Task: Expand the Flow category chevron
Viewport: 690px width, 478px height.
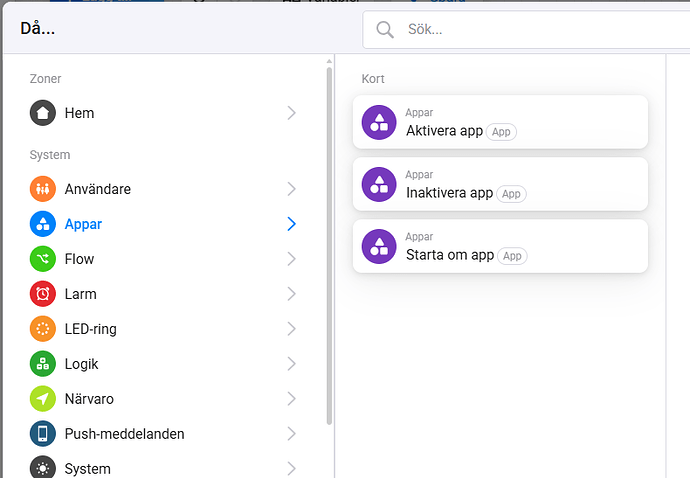Action: coord(291,259)
